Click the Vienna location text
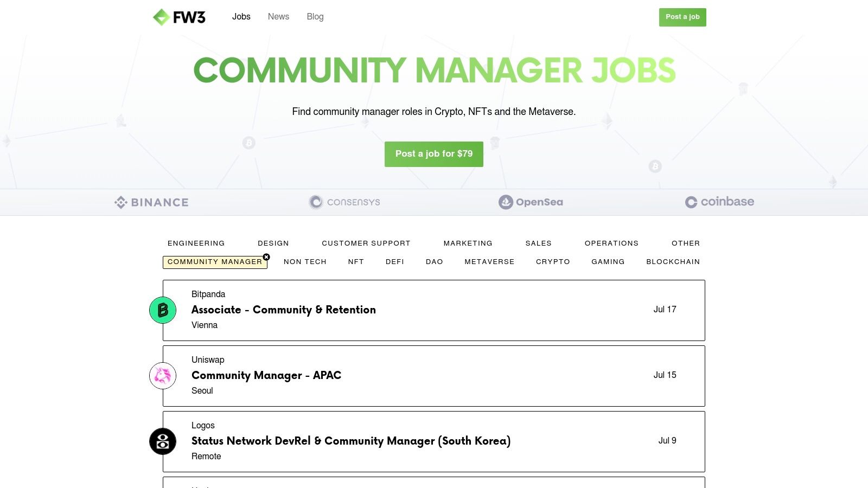The height and width of the screenshot is (488, 868). (205, 325)
